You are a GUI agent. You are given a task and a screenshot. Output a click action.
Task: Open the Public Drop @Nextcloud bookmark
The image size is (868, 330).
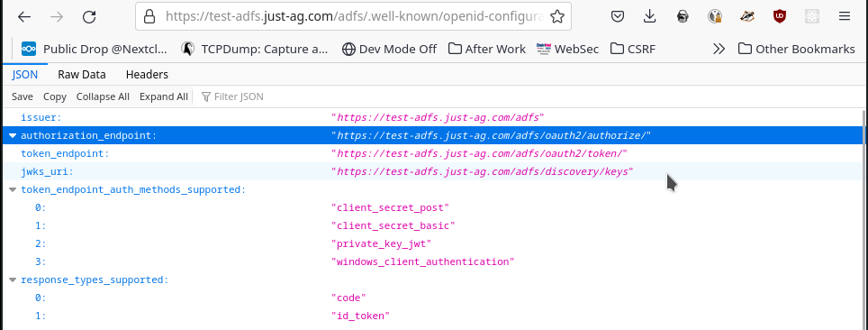click(95, 49)
